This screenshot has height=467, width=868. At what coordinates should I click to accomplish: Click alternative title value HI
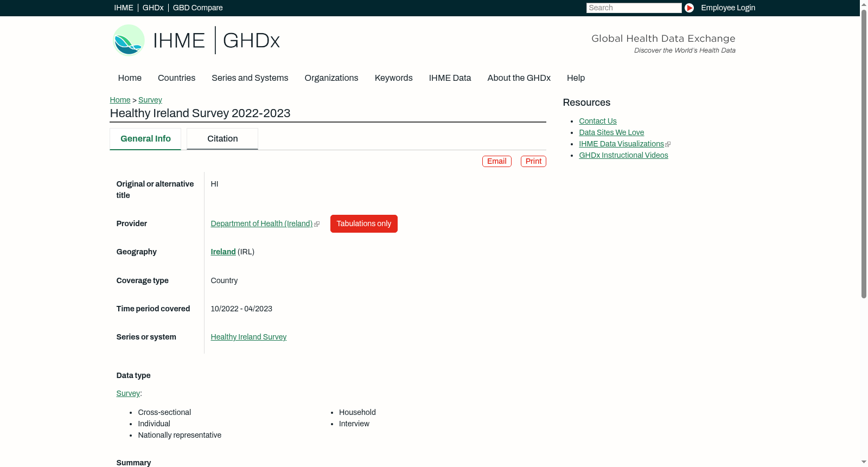(214, 184)
